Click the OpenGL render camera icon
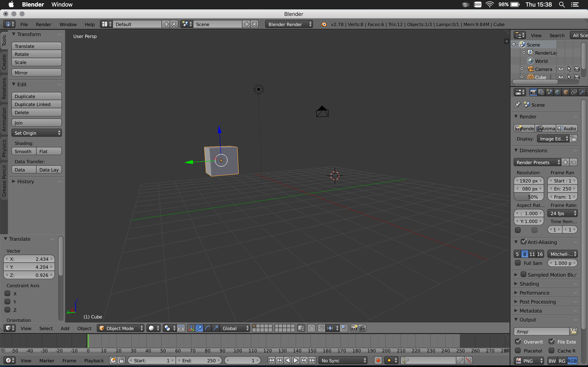This screenshot has height=367, width=588. [x=354, y=328]
